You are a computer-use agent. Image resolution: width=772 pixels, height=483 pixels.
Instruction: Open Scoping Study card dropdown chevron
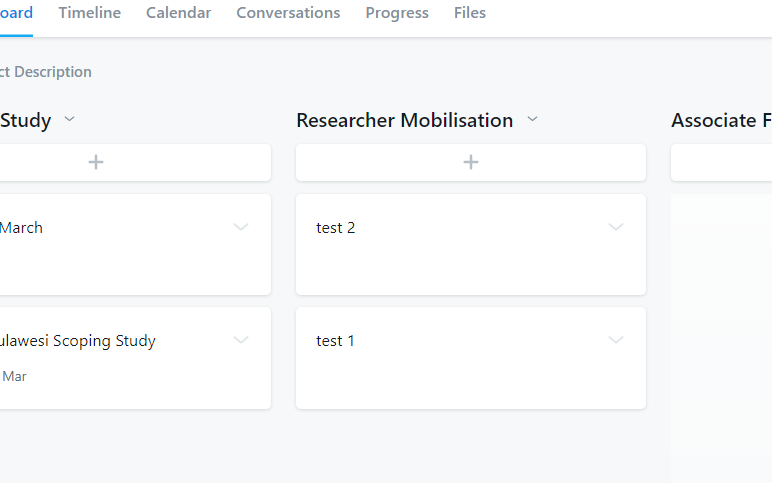pos(241,340)
